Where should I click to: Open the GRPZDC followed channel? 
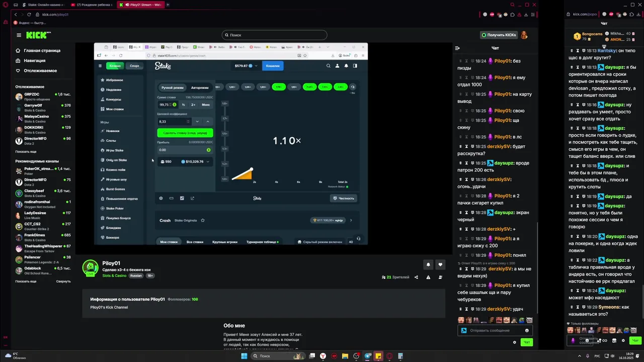[x=43, y=97]
